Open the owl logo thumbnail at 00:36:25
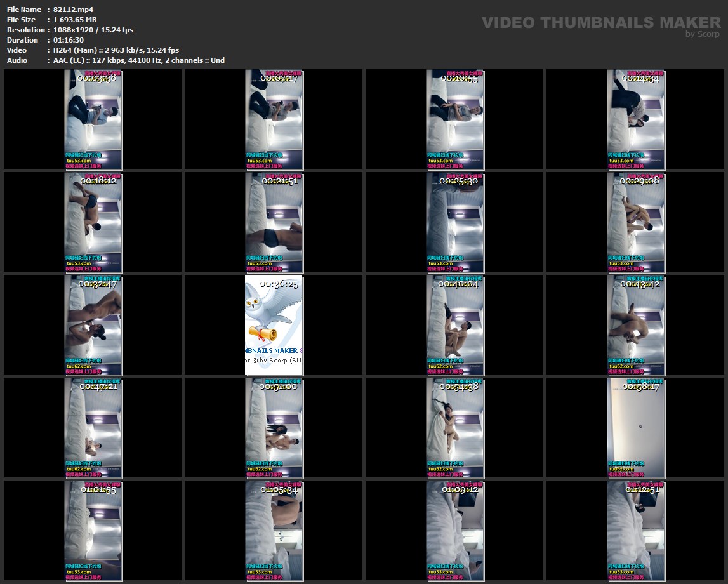Viewport: 728px width, 584px height. click(274, 325)
